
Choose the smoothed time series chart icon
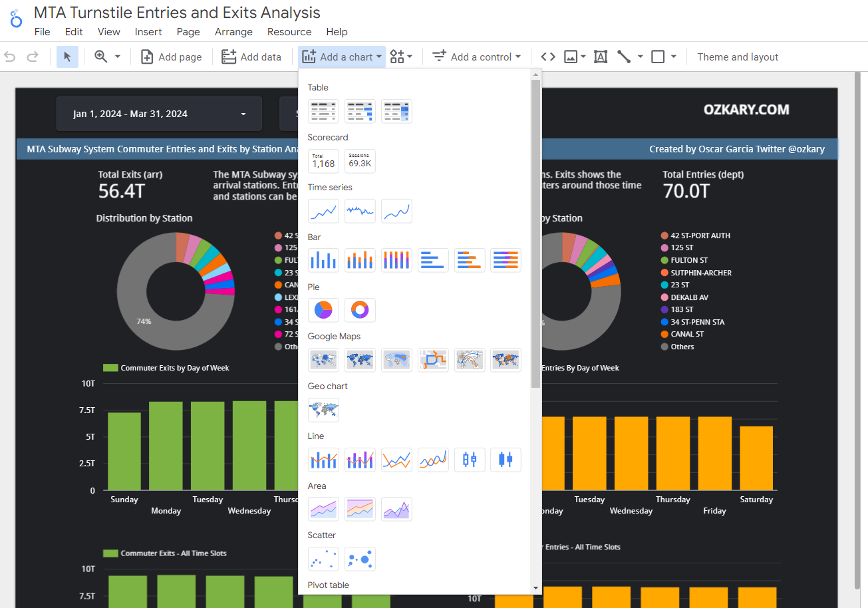pyautogui.click(x=396, y=211)
